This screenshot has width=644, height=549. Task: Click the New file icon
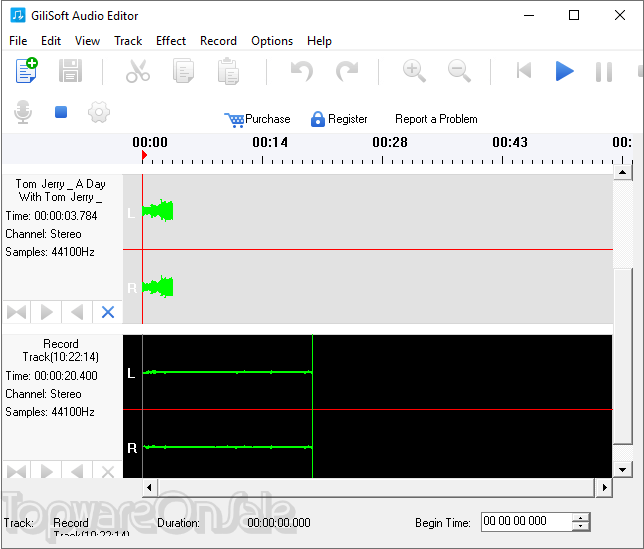tap(27, 71)
